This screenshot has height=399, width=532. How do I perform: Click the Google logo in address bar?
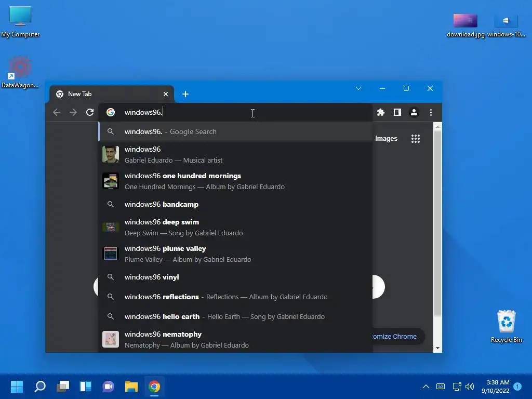coord(111,112)
